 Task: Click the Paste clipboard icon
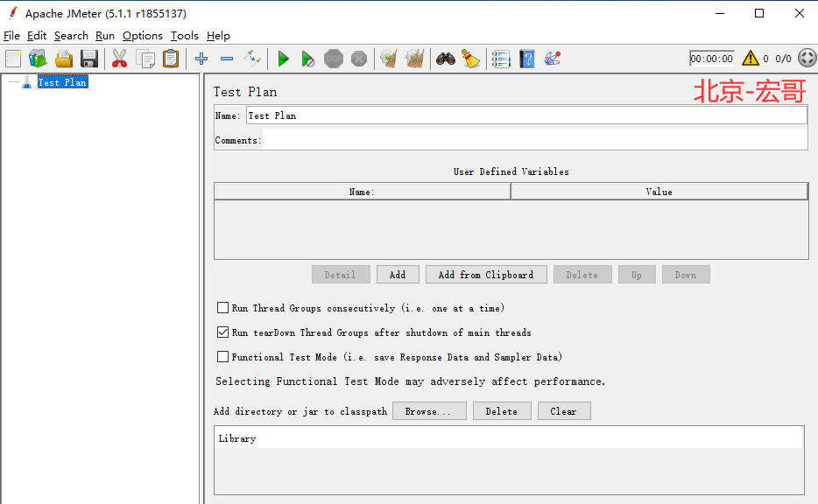[x=171, y=59]
